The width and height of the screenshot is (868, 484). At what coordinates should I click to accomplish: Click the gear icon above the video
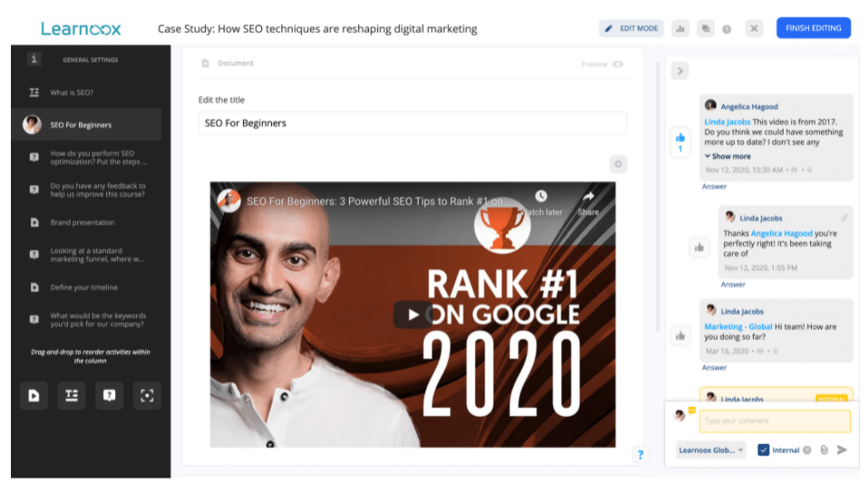[619, 164]
